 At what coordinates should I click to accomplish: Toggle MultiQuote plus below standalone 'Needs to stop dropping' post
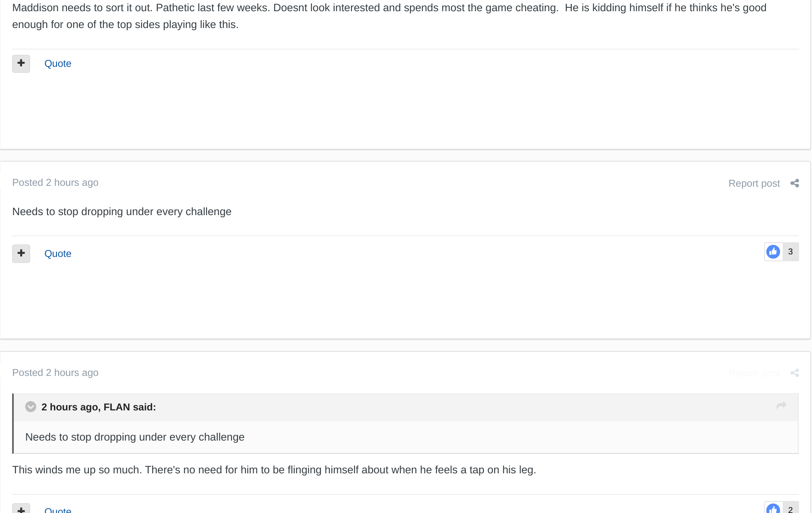pos(21,253)
